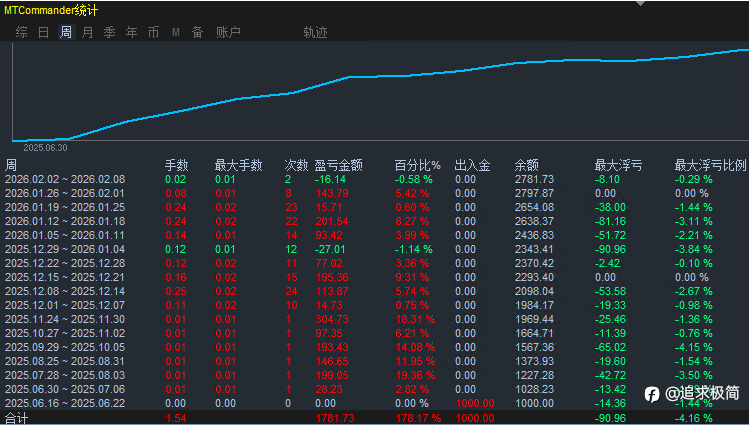Click the 19.36 % percentage cell
Viewport: 749px width, 425px height.
(x=415, y=375)
